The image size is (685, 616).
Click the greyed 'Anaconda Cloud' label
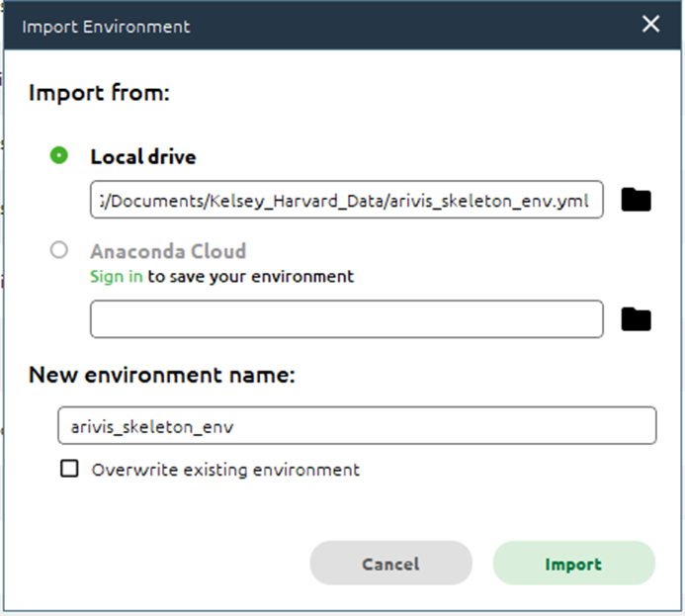(x=168, y=252)
